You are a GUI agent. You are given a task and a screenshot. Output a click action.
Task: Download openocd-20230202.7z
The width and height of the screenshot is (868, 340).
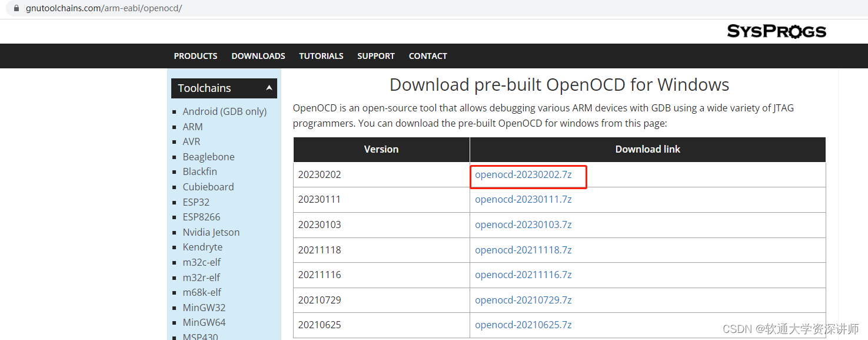523,174
